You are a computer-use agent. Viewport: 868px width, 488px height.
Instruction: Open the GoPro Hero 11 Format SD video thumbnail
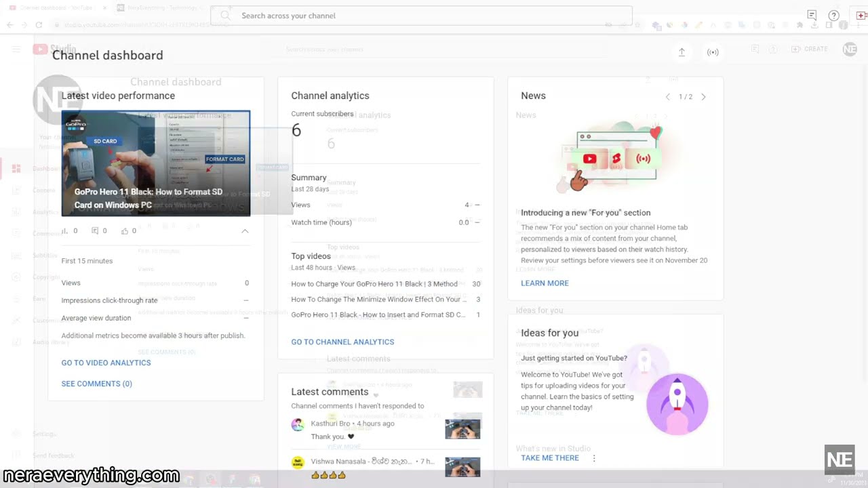[x=156, y=163]
